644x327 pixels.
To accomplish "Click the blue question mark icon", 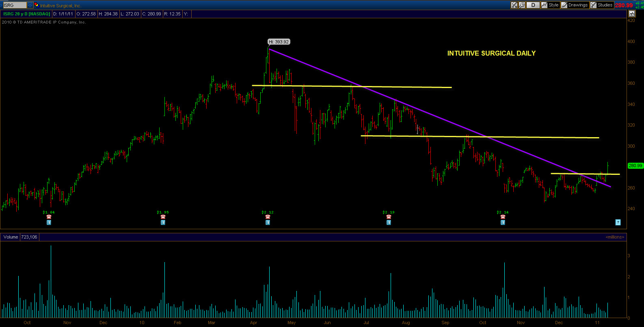I will coord(618,222).
